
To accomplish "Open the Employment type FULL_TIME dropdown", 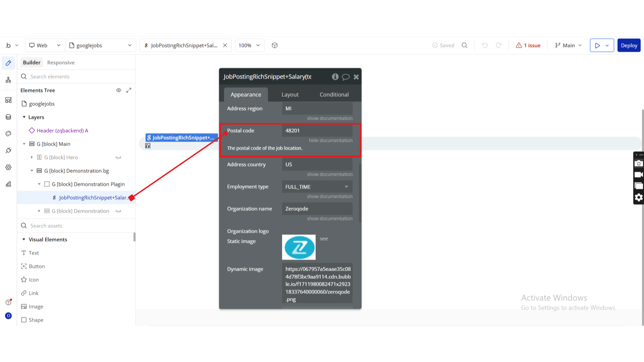I will (x=317, y=187).
